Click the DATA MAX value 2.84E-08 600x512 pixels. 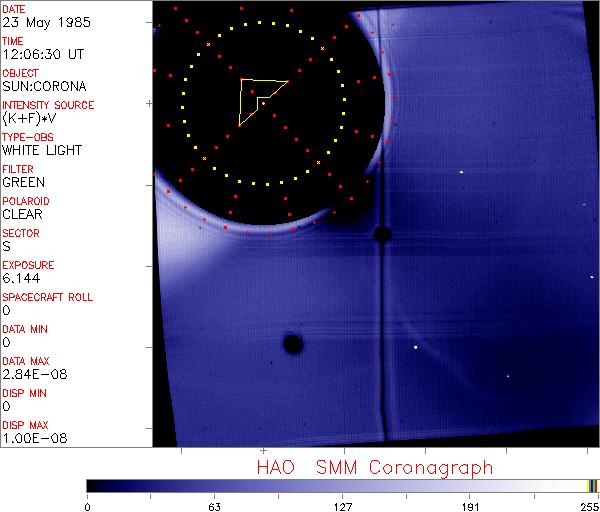point(31,375)
